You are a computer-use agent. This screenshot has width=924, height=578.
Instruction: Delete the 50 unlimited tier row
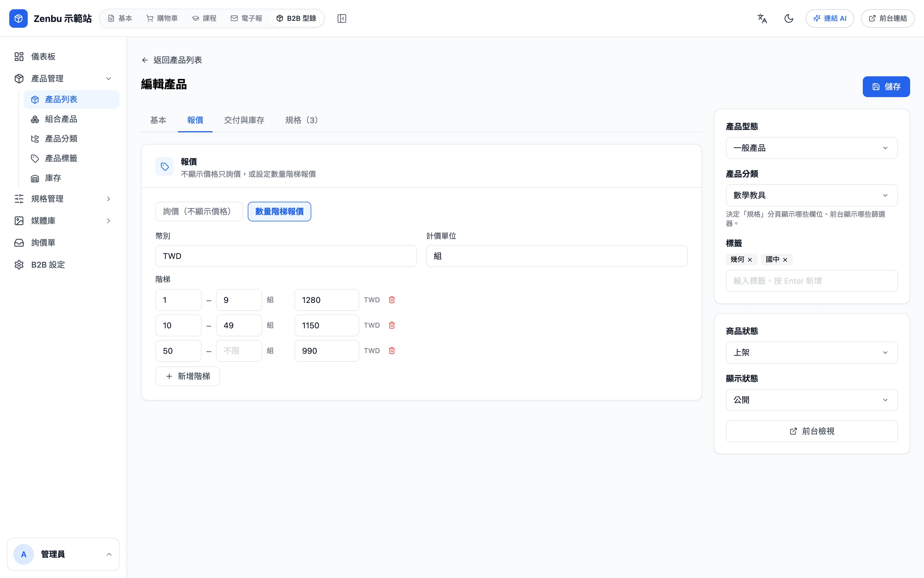[x=392, y=351]
